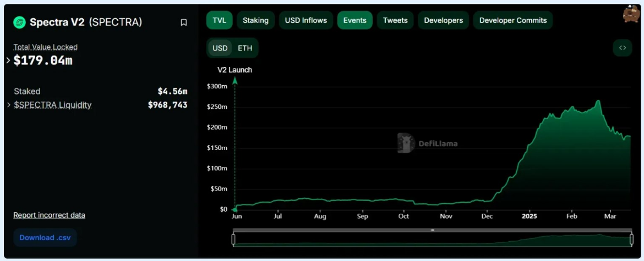Download the .csv data file
The width and height of the screenshot is (644, 261).
pyautogui.click(x=45, y=237)
